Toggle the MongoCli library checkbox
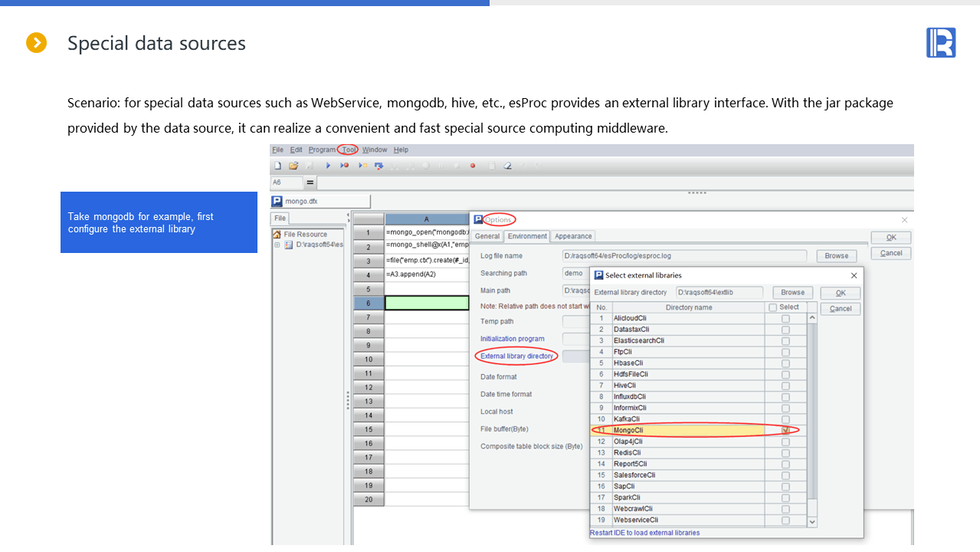Image resolution: width=980 pixels, height=552 pixels. pyautogui.click(x=785, y=430)
